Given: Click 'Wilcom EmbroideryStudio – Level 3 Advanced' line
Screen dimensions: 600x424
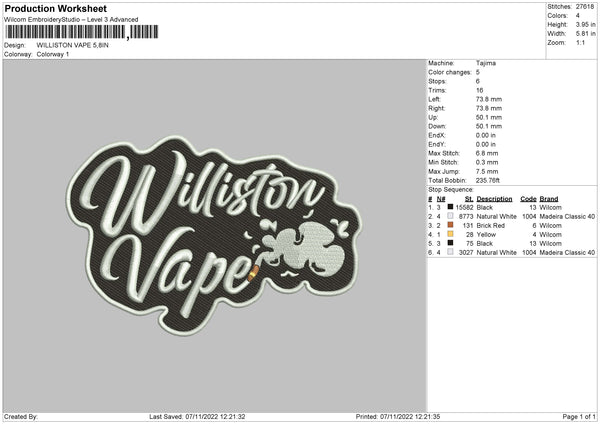Looking at the screenshot, I should click(x=71, y=20).
